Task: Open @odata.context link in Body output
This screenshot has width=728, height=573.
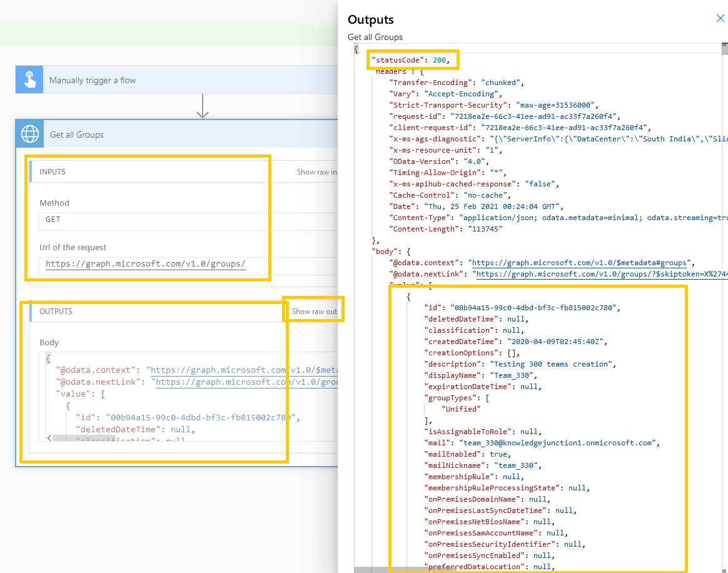Action: click(x=244, y=370)
